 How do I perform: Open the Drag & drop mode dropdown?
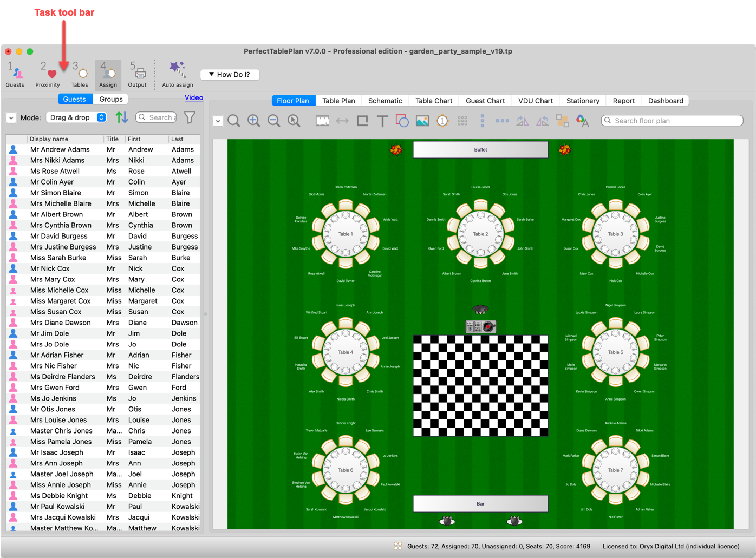(77, 117)
